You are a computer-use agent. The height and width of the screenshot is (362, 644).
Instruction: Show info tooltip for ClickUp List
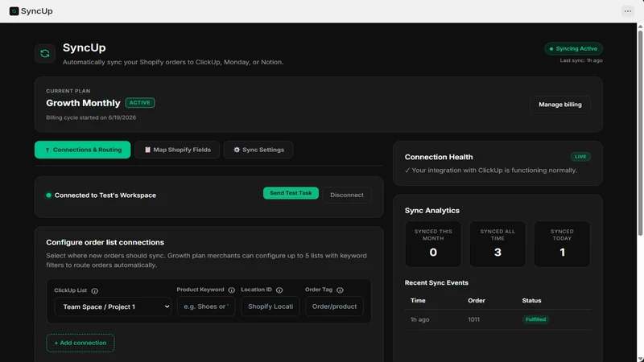[x=94, y=290]
